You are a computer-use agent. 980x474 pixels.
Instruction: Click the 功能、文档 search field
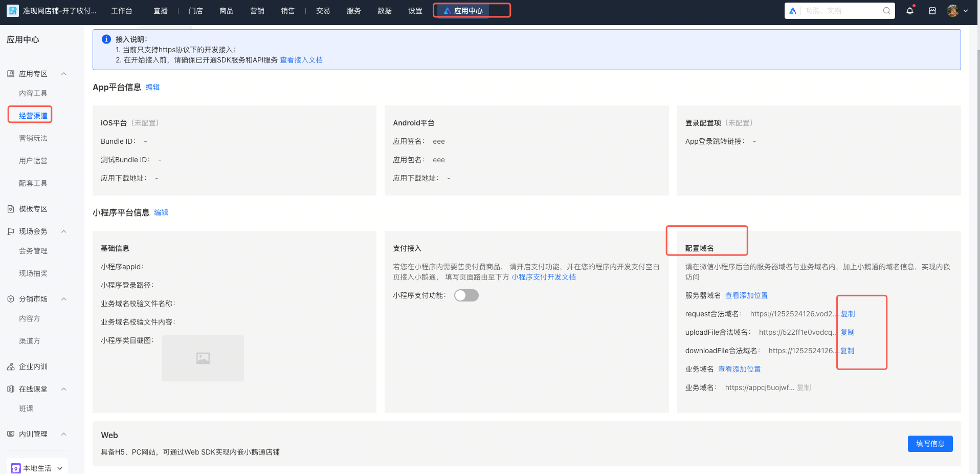click(x=841, y=11)
